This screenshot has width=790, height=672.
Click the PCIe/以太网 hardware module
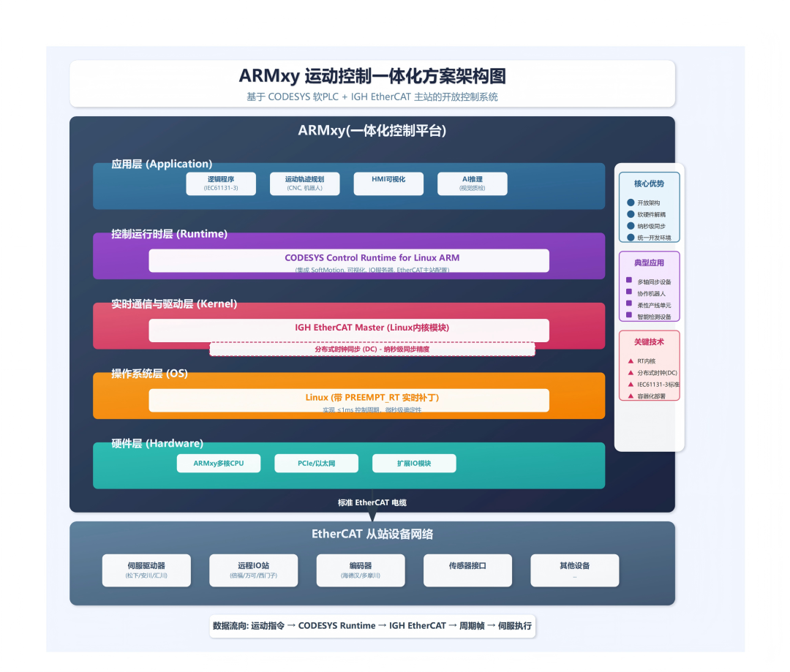(316, 463)
